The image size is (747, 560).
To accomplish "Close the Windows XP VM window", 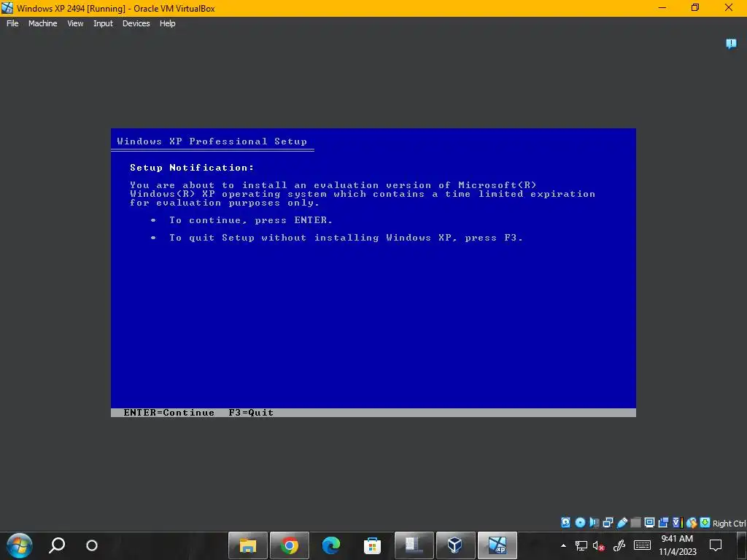I will point(729,7).
